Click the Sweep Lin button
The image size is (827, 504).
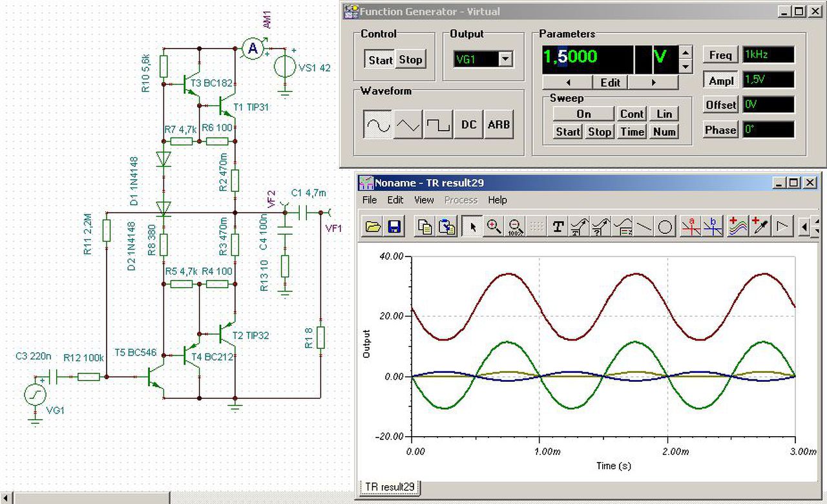664,114
